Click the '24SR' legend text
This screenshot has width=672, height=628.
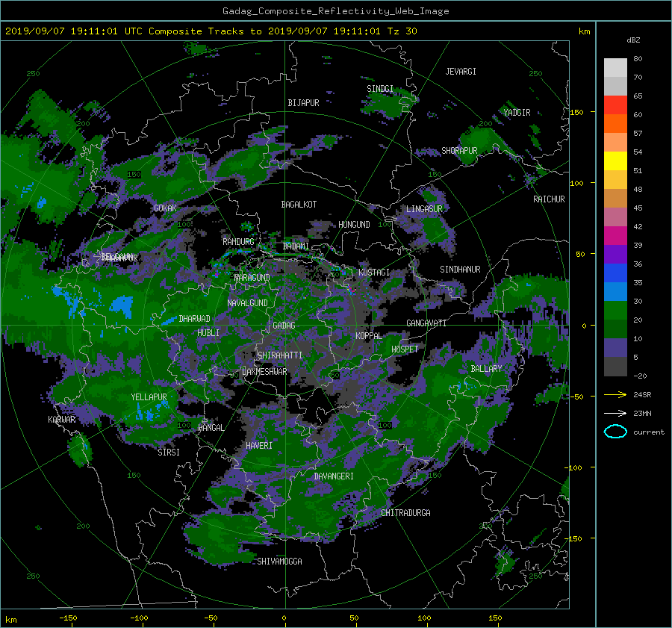(x=642, y=395)
